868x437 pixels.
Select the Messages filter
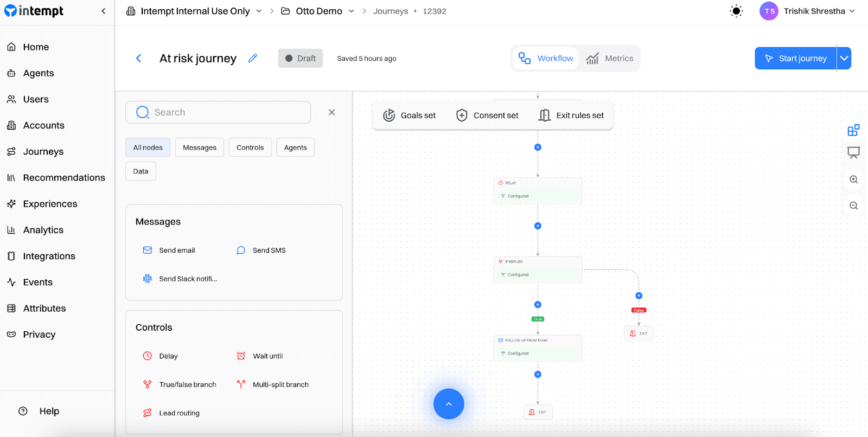pos(200,147)
